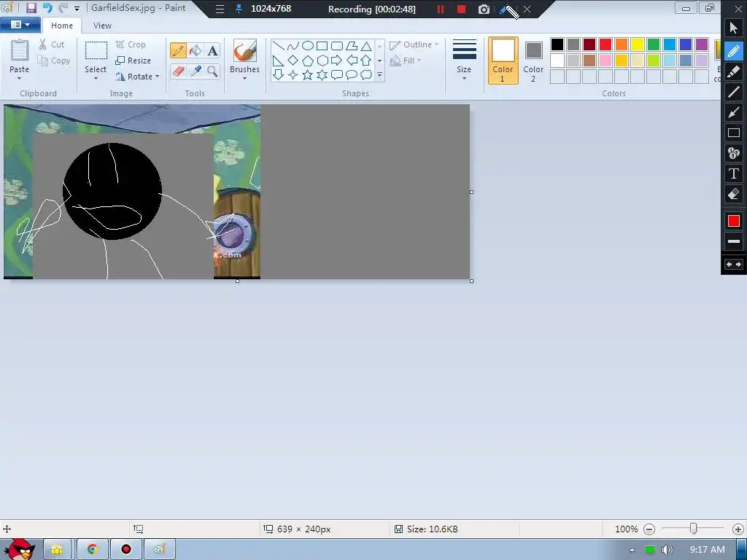Click the Crop button
The width and height of the screenshot is (747, 560).
tap(131, 44)
